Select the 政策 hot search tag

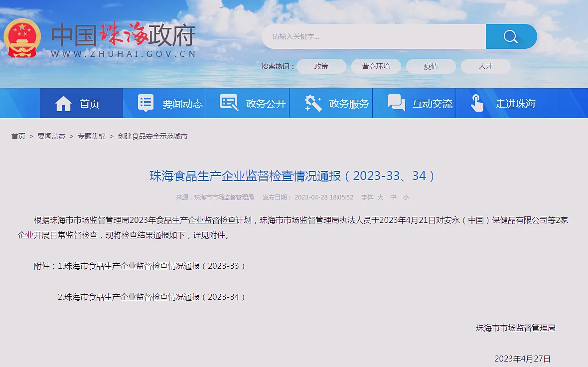point(321,66)
